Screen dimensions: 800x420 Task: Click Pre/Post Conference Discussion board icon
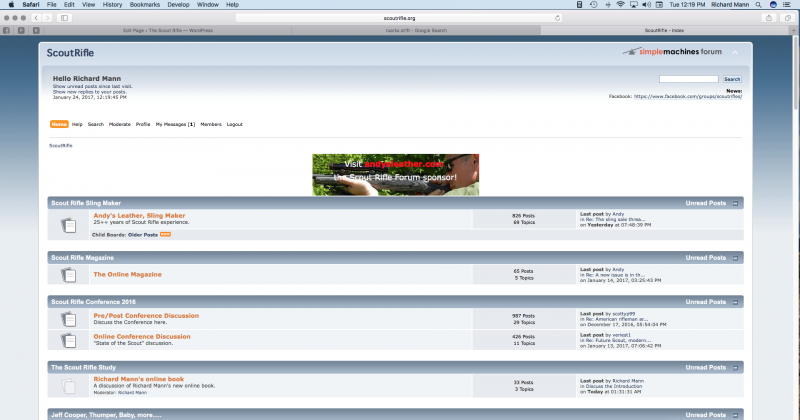(68, 319)
